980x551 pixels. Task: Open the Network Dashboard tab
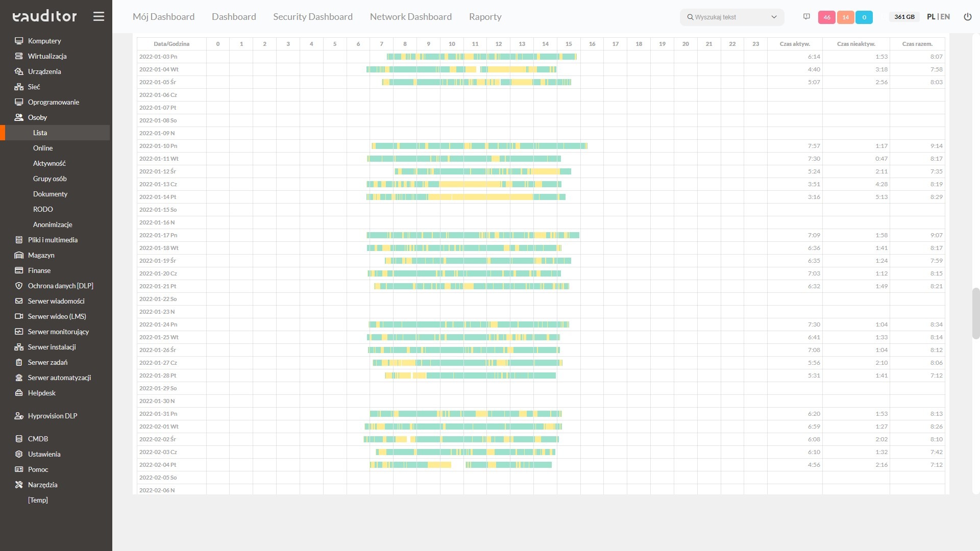[x=411, y=17]
